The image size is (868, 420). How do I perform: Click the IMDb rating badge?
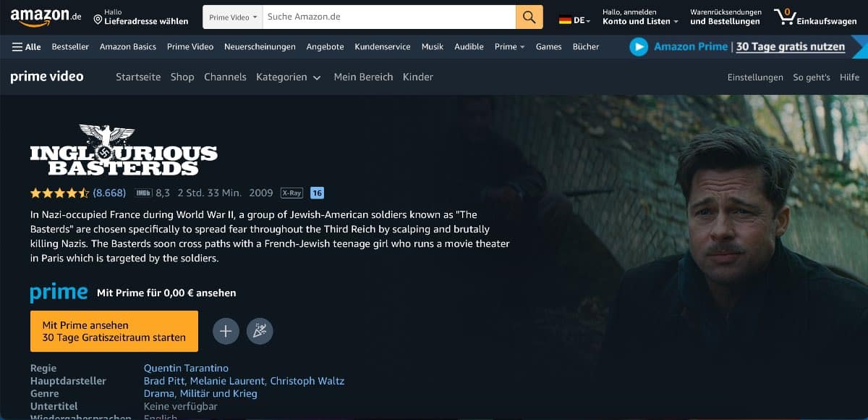(x=143, y=193)
